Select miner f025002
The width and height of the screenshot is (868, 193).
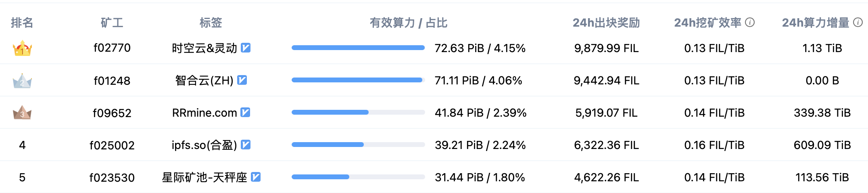click(x=112, y=145)
